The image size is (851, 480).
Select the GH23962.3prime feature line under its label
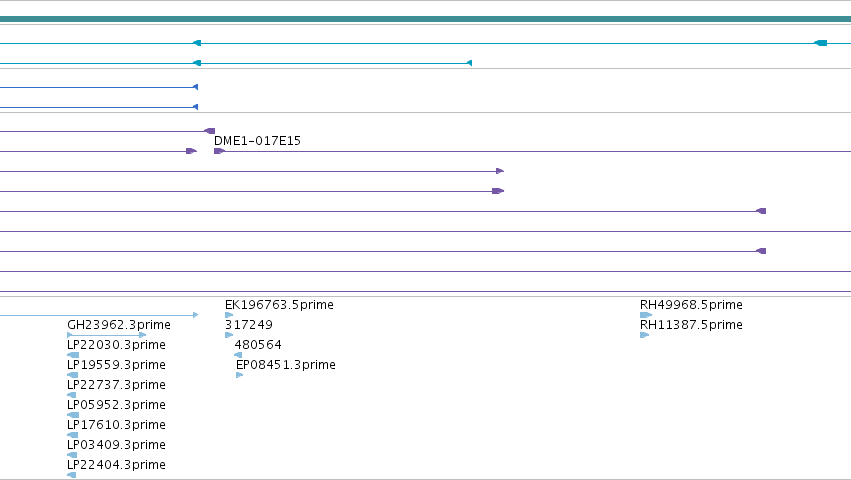point(107,335)
